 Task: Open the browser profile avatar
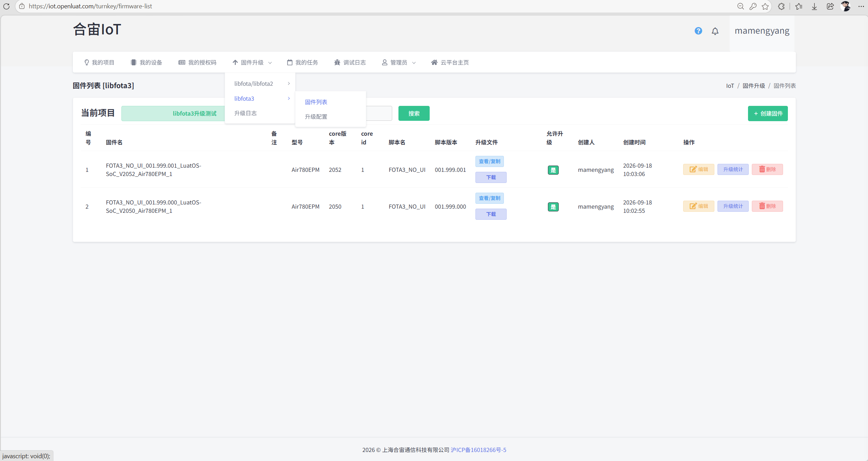846,6
